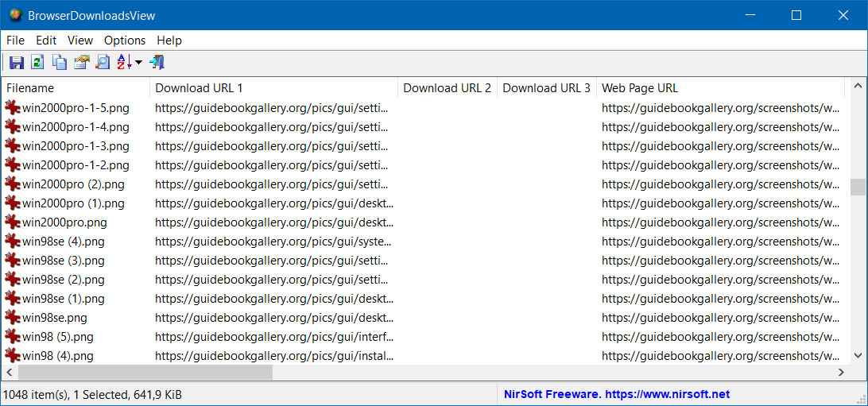Click the file icon for win2000pro (2).png
Screen dimensions: 868x406
coord(13,184)
